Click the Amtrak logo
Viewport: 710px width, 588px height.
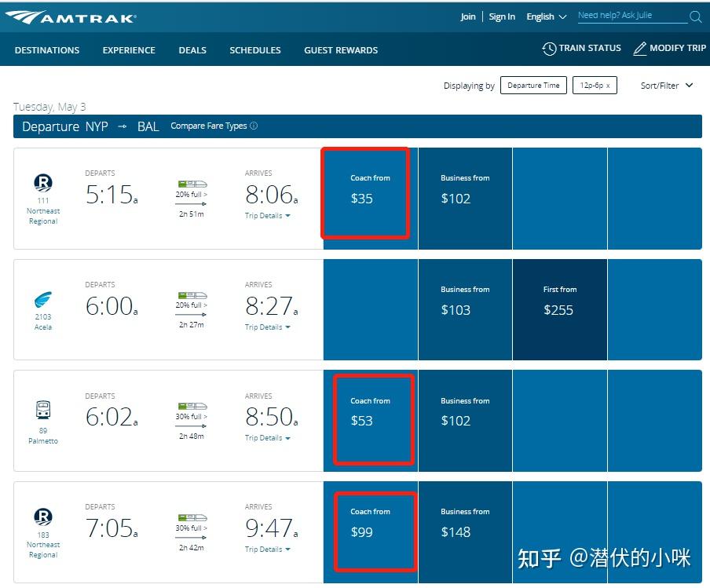71,17
